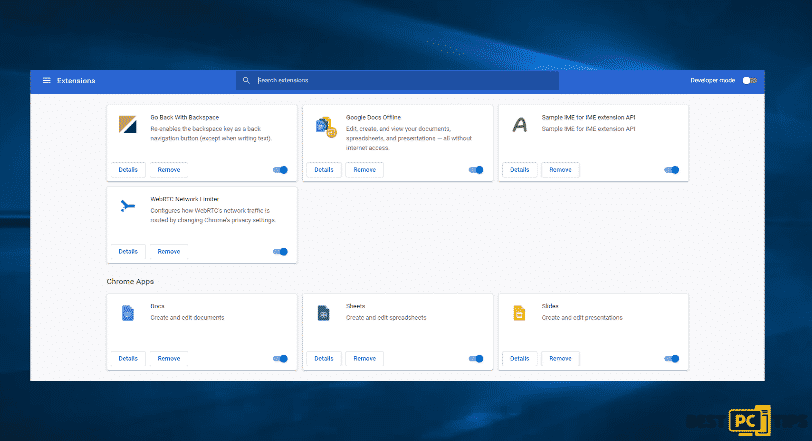Click the search magnifier icon
Image resolution: width=812 pixels, height=441 pixels.
(x=246, y=80)
